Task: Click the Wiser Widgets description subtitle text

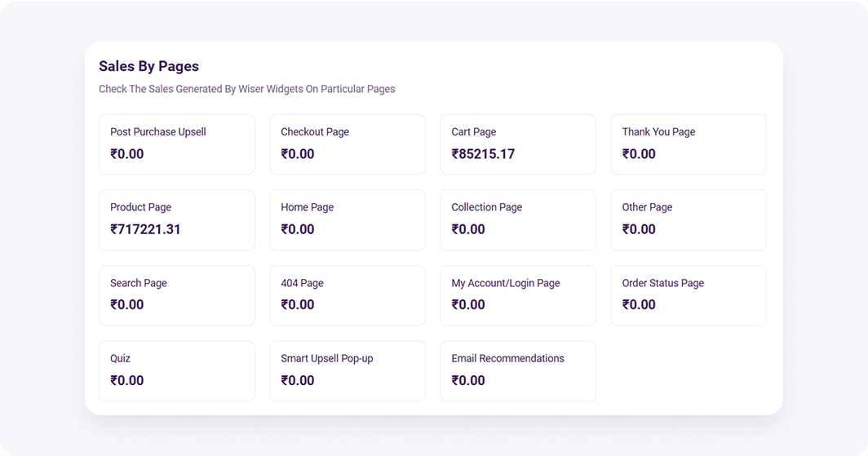Action: tap(246, 89)
